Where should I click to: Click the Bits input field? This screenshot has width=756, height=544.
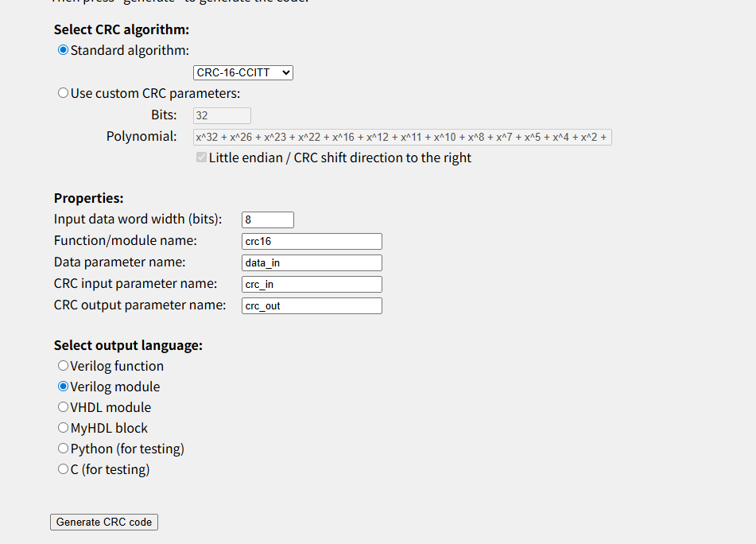[222, 115]
